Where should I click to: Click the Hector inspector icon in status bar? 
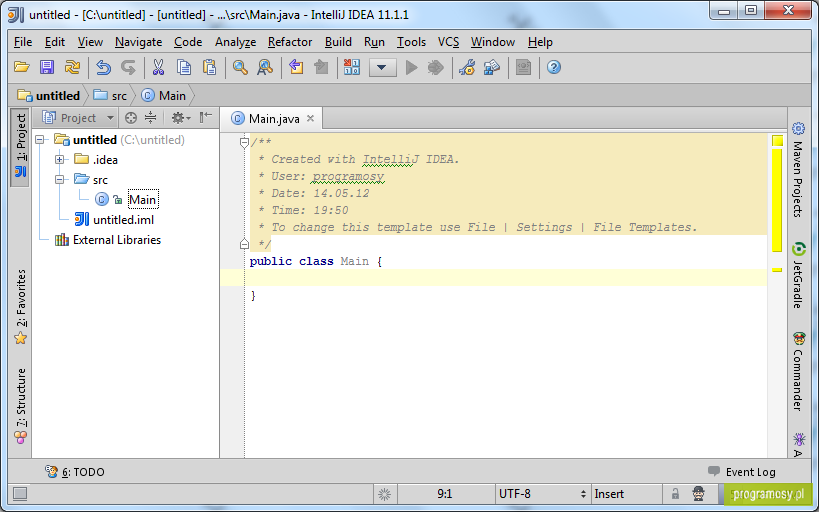click(x=698, y=494)
